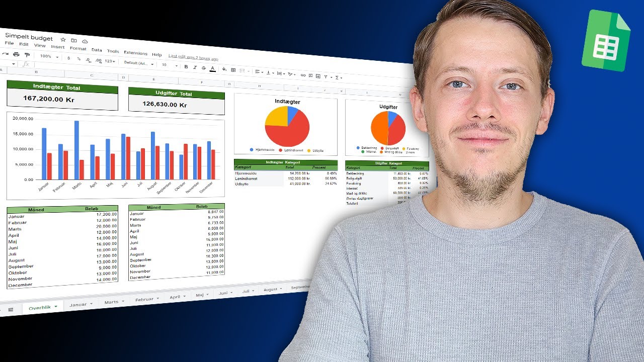Star the Simpelt budget document
The height and width of the screenshot is (362, 644).
click(63, 40)
